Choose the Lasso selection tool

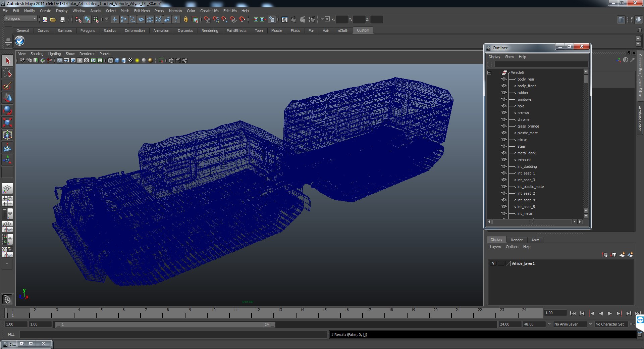coord(7,73)
